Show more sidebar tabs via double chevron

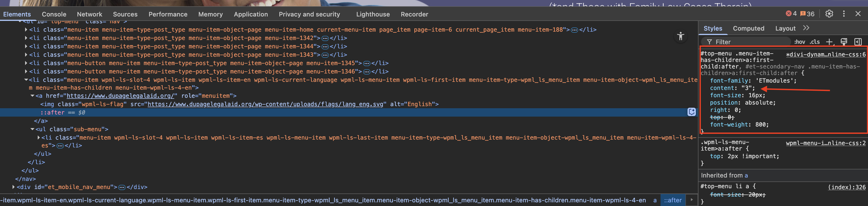pyautogui.click(x=806, y=28)
